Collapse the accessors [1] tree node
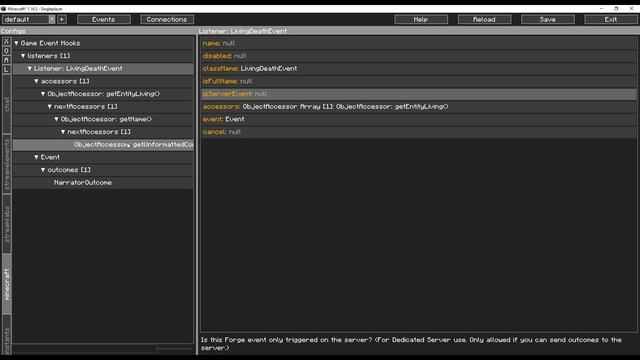This screenshot has width=640, height=360. pos(36,81)
